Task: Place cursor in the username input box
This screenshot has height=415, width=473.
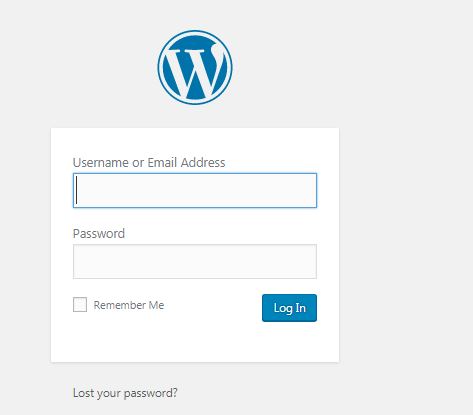Action: (195, 190)
